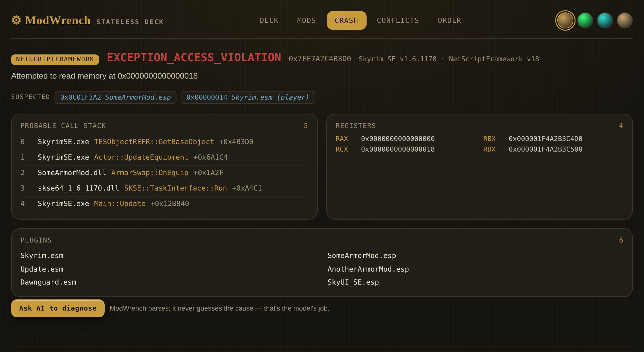644x352 pixels.
Task: Click skse64_1_6_1170.dll module name
Action: click(78, 188)
